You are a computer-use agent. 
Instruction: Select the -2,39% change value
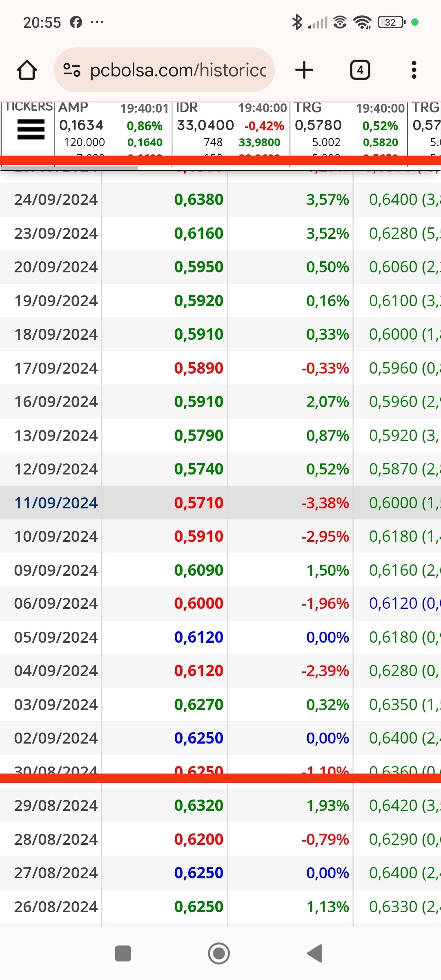click(325, 671)
